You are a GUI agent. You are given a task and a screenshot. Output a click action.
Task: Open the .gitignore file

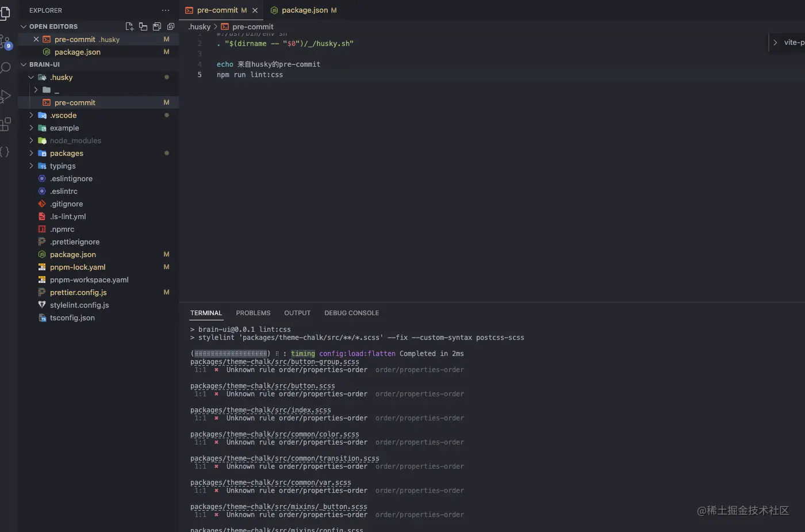[98, 204]
